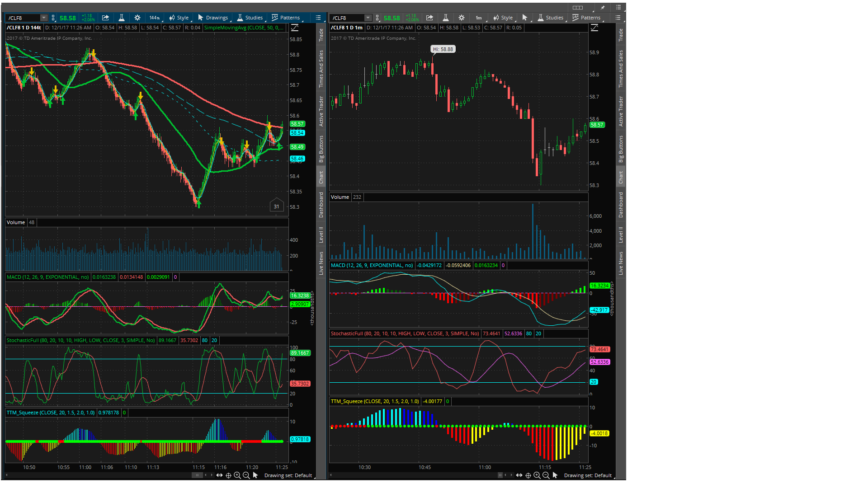Open Active Trader tab on left sidebar
868x488 pixels.
(x=321, y=111)
